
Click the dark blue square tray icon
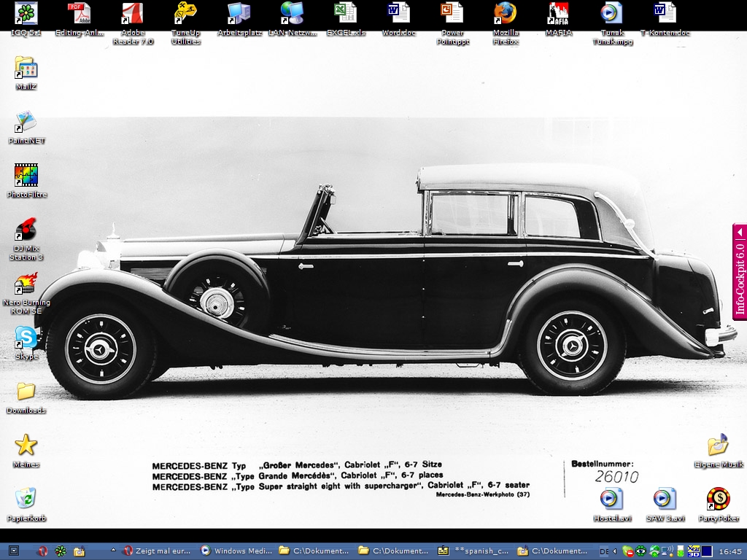(707, 551)
